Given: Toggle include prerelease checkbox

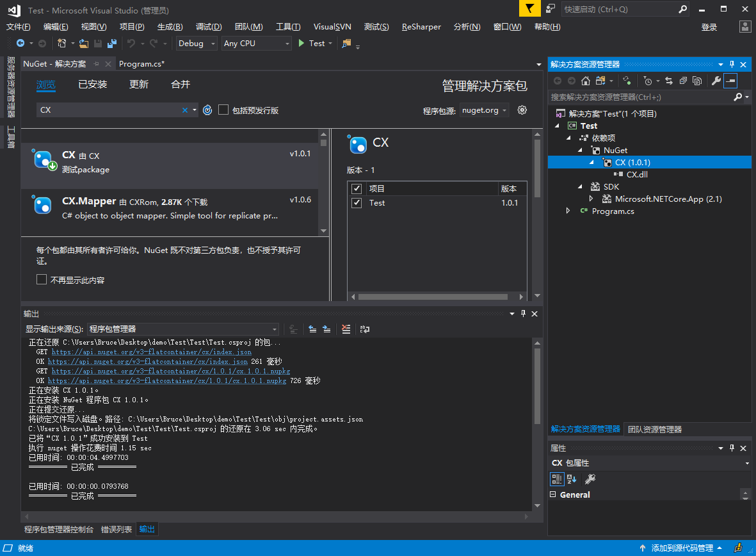Looking at the screenshot, I should point(223,110).
